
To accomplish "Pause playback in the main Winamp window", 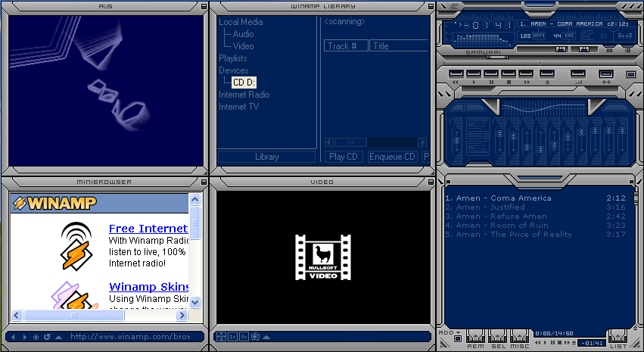I will click(x=491, y=74).
